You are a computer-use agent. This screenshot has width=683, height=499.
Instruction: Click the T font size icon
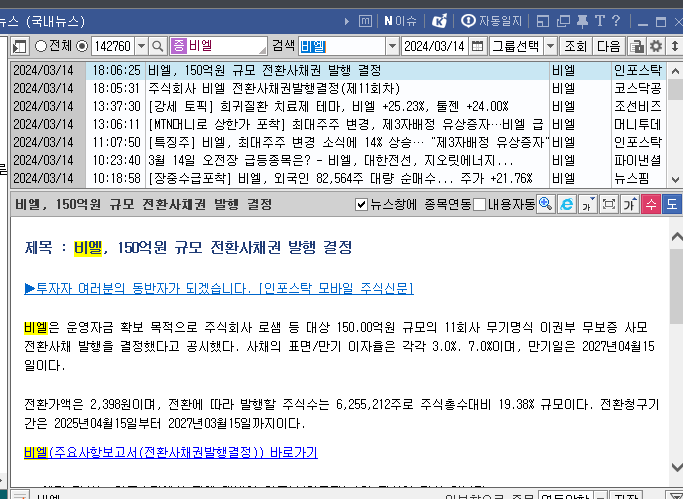point(600,20)
